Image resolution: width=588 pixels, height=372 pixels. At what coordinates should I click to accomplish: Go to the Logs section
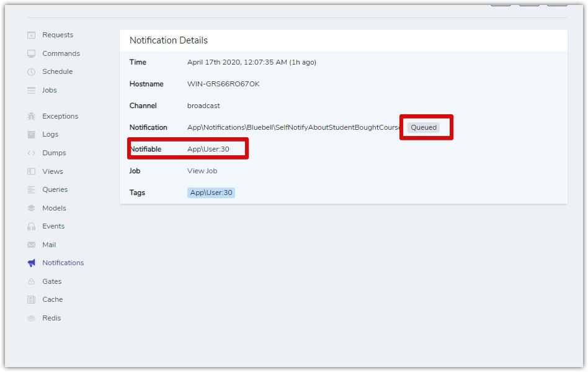point(50,134)
